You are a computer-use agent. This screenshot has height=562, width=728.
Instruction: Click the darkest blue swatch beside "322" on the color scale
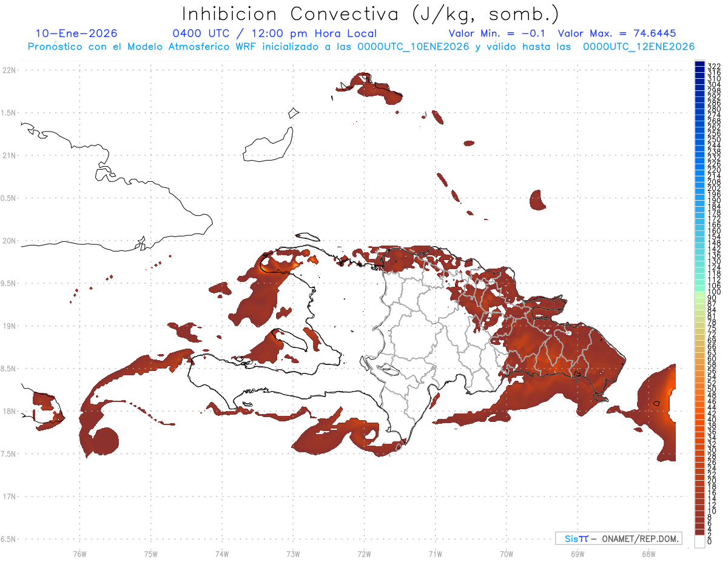coord(700,63)
